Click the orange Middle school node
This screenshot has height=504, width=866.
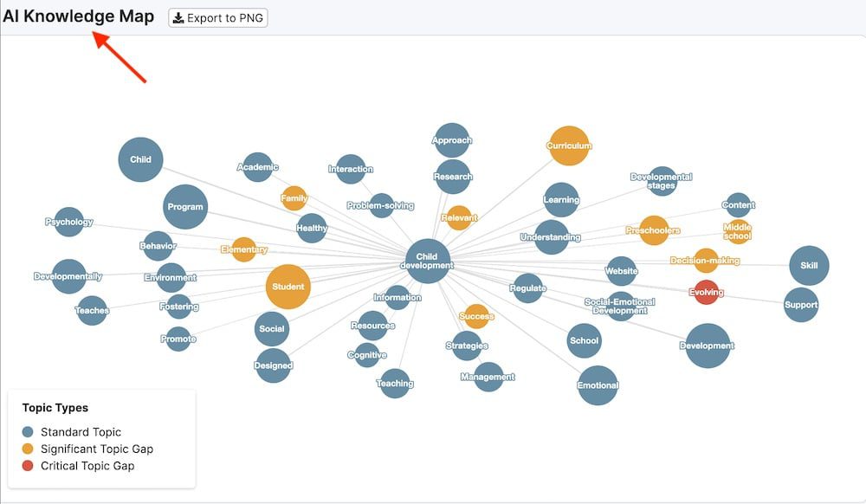[738, 231]
